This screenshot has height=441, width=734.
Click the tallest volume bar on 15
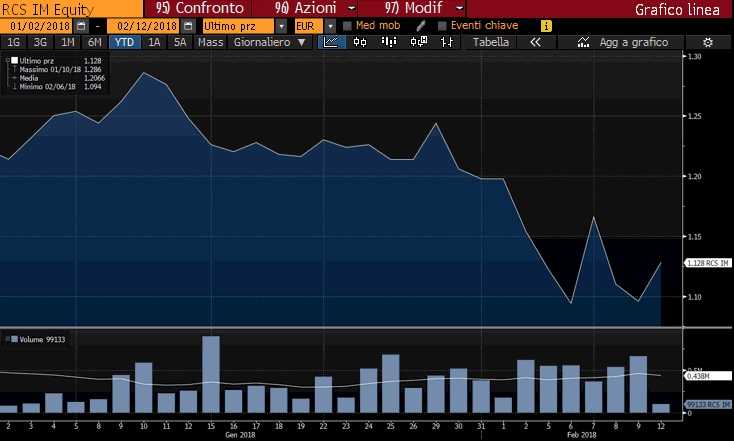[x=211, y=374]
